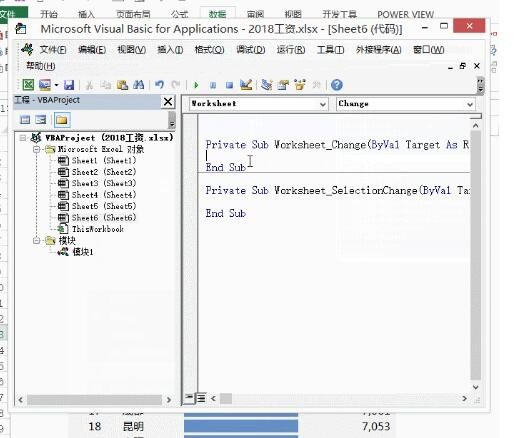Collapse the VBAProject (2018工资.xlsx) node
Viewport: 514px width, 438px height.
click(23, 138)
